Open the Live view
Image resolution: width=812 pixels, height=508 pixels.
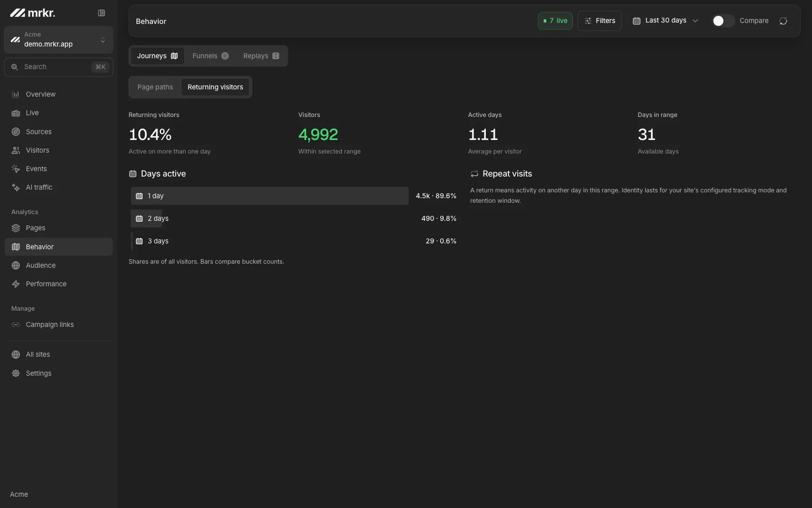click(x=59, y=113)
